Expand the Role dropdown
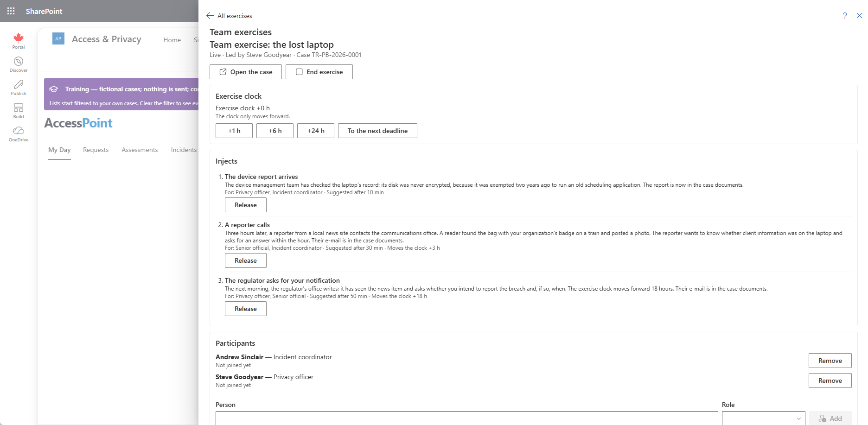The width and height of the screenshot is (868, 425). point(764,418)
